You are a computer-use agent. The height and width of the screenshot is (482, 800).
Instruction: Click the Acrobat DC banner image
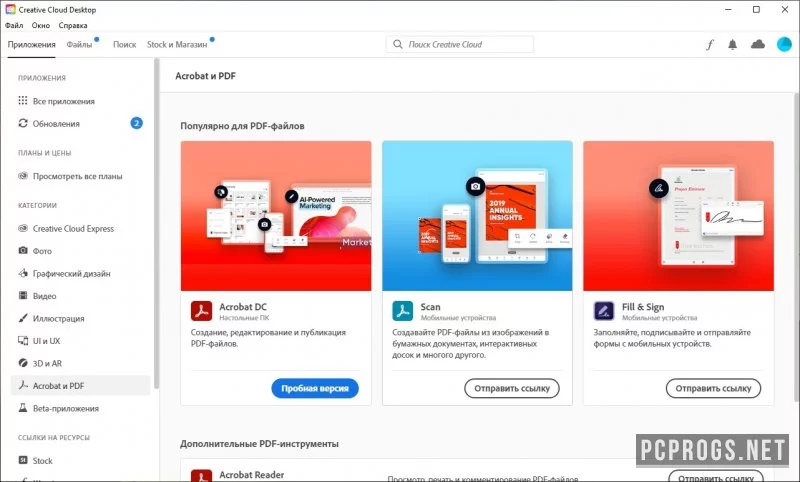pyautogui.click(x=276, y=216)
